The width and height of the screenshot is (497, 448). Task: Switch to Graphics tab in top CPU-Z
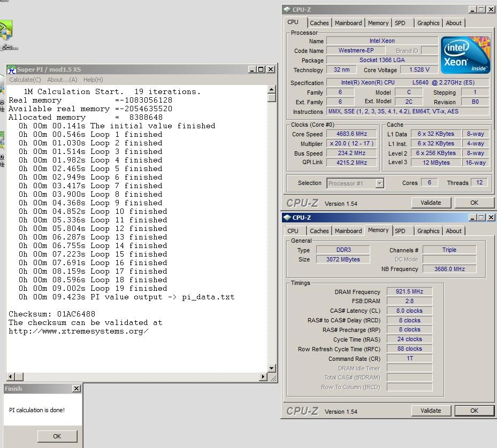pos(428,23)
